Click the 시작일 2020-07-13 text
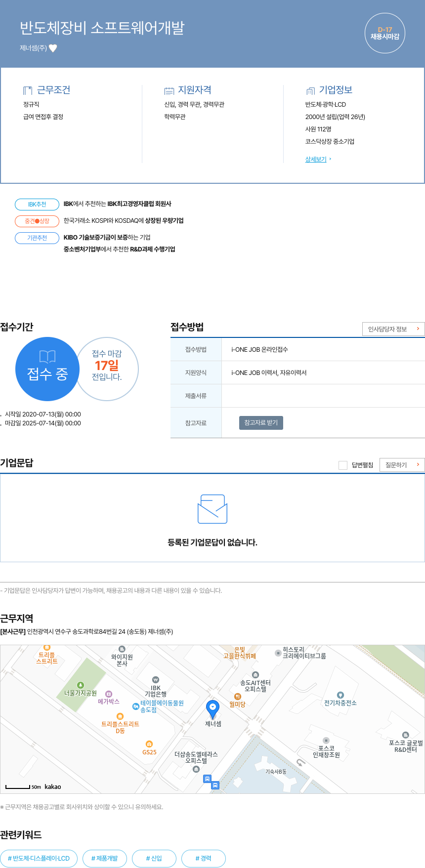The image size is (425, 868). 42,414
